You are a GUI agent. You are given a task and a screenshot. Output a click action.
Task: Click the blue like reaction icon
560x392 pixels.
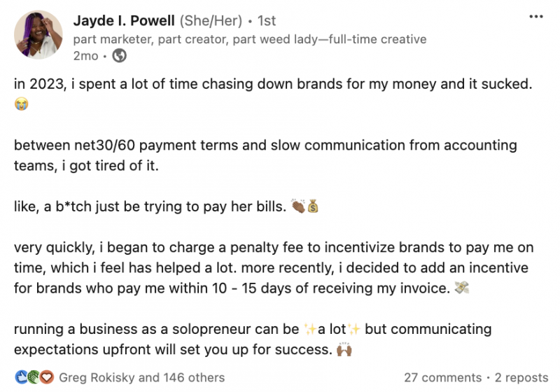(x=21, y=377)
